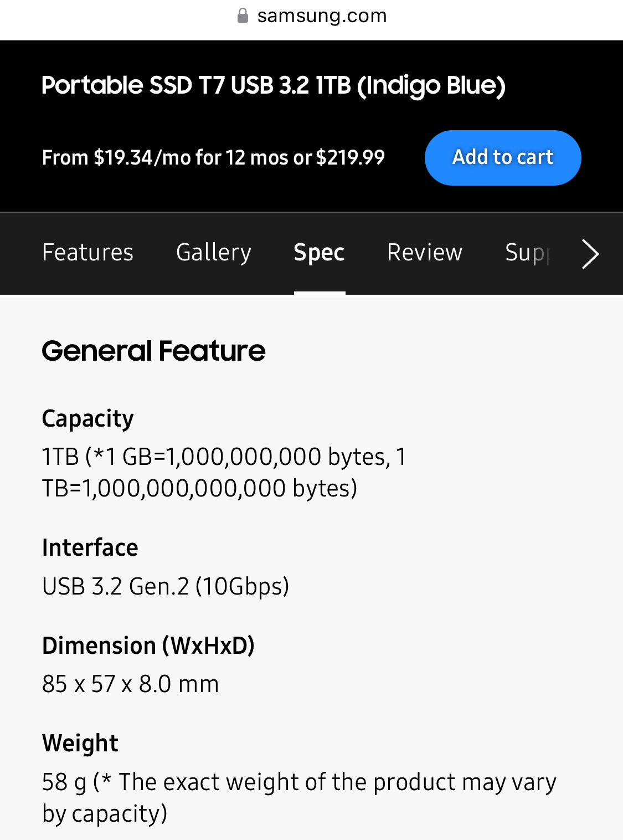Click the 58 g weight description text

(299, 797)
